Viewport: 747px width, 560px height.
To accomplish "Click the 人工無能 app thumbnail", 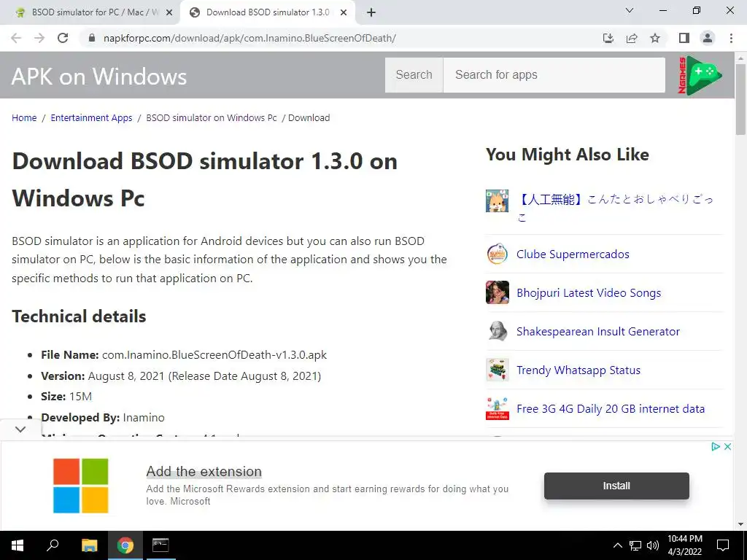I will click(x=497, y=201).
